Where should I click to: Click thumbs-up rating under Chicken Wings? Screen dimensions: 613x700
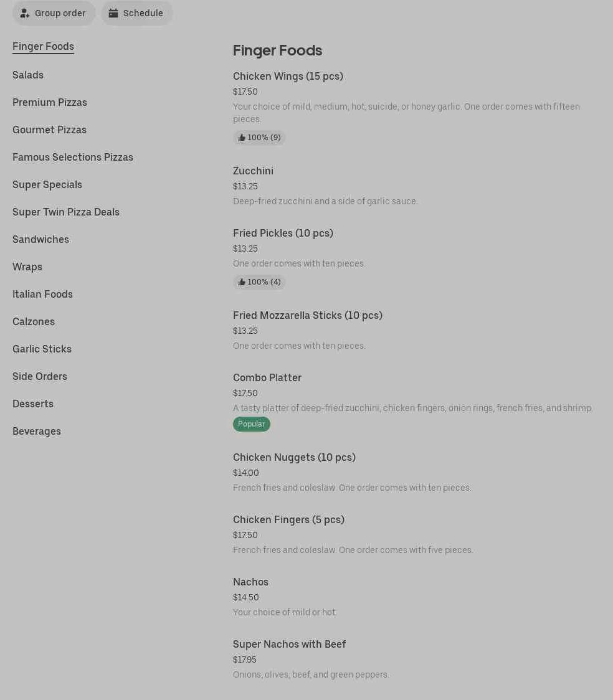point(259,138)
